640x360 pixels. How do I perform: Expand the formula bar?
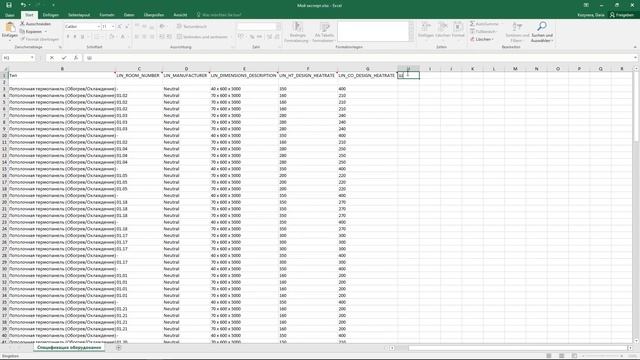point(636,58)
